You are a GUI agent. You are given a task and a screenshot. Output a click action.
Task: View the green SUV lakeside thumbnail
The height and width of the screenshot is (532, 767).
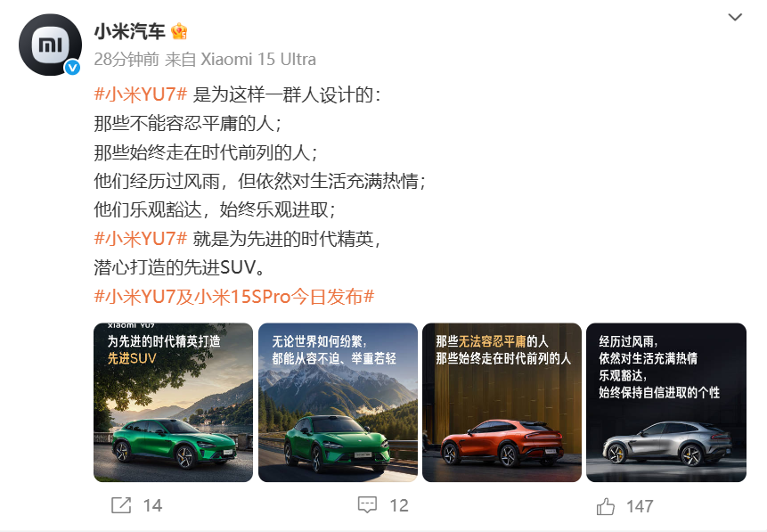(173, 402)
